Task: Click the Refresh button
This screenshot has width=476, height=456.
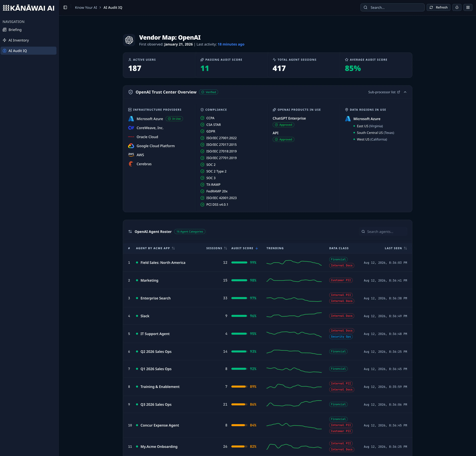Action: point(438,8)
